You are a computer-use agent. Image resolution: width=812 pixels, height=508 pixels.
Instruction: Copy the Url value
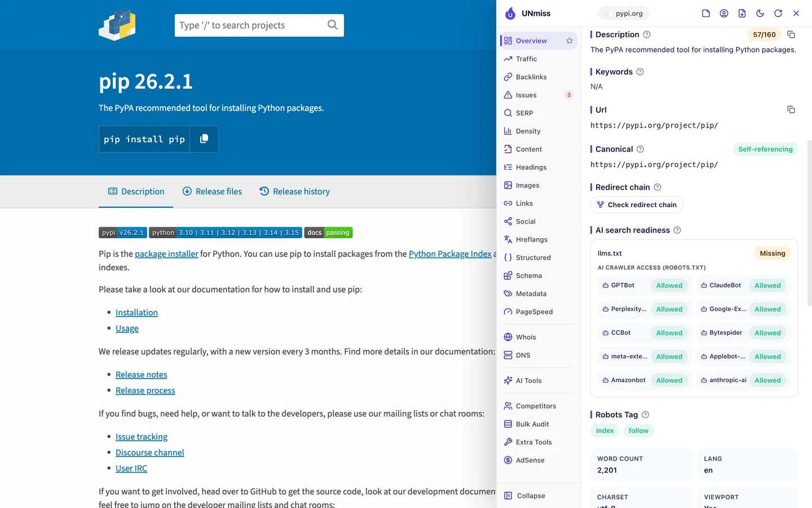click(791, 110)
